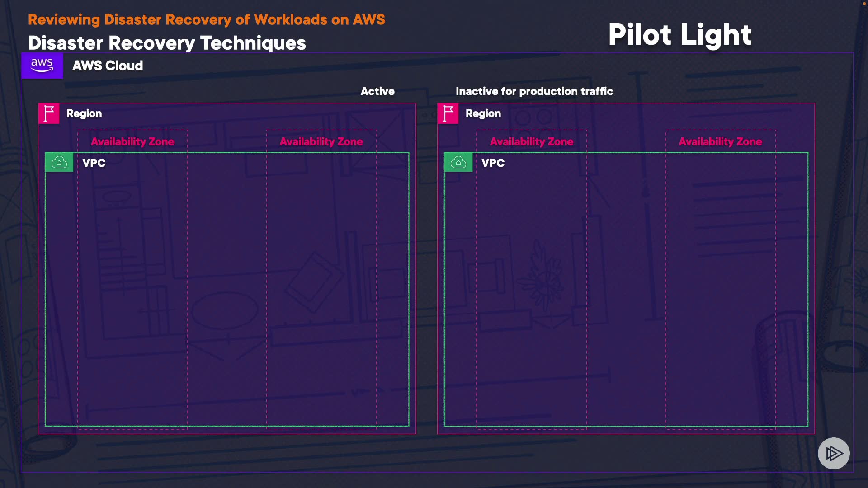The width and height of the screenshot is (868, 488).
Task: Click the Inactive for production traffic label
Action: point(534,91)
